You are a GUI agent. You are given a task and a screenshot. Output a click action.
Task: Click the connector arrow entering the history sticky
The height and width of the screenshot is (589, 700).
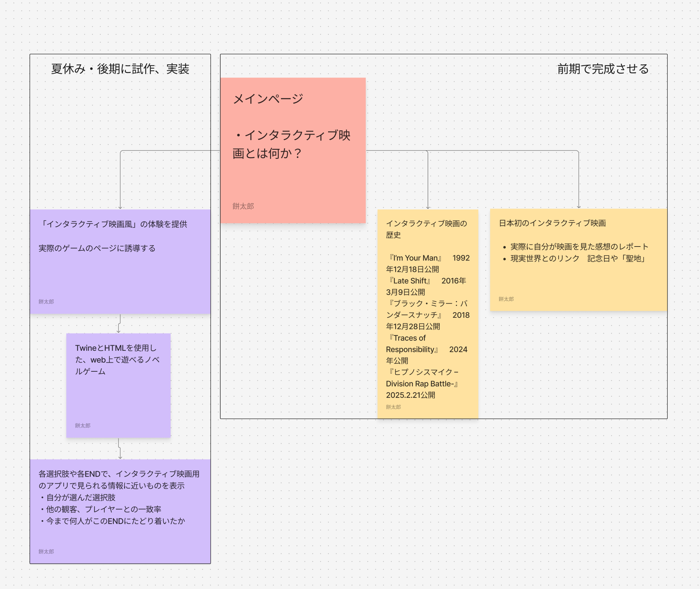428,181
